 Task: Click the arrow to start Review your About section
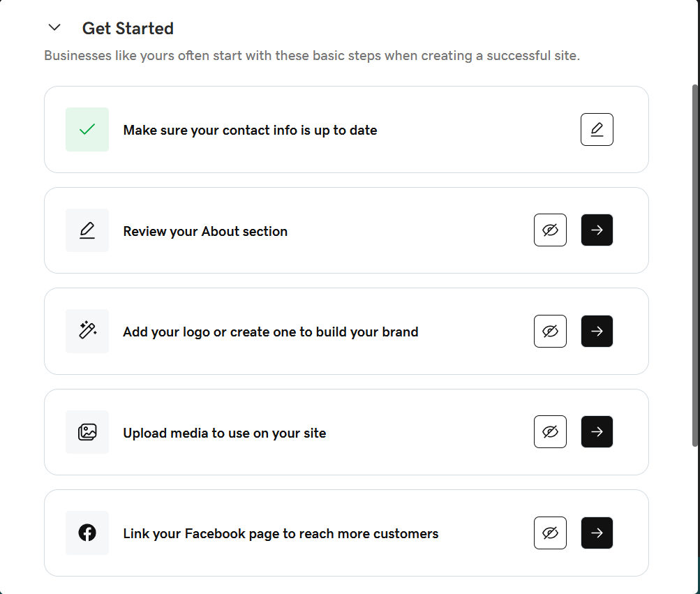pos(597,230)
